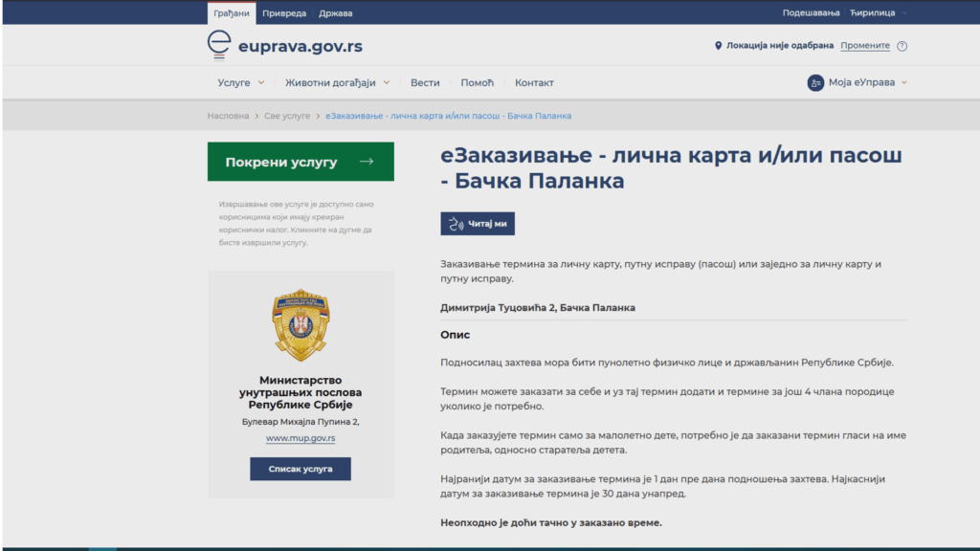Go to the Контакт page
Screen dimensions: 980x551
point(534,82)
